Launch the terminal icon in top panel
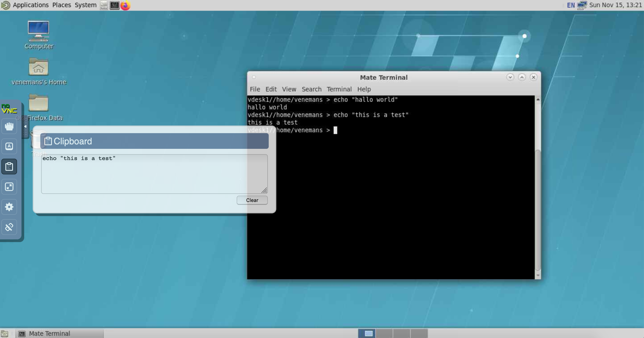 (x=114, y=5)
